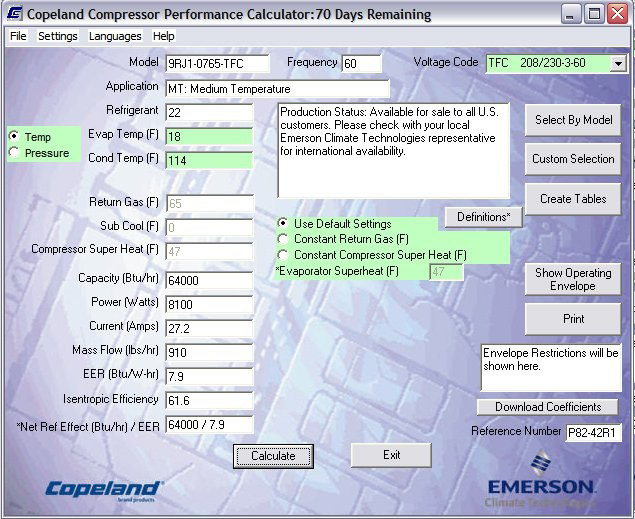Image resolution: width=635 pixels, height=519 pixels.
Task: Click the Current (Amps) field
Action: [x=209, y=328]
